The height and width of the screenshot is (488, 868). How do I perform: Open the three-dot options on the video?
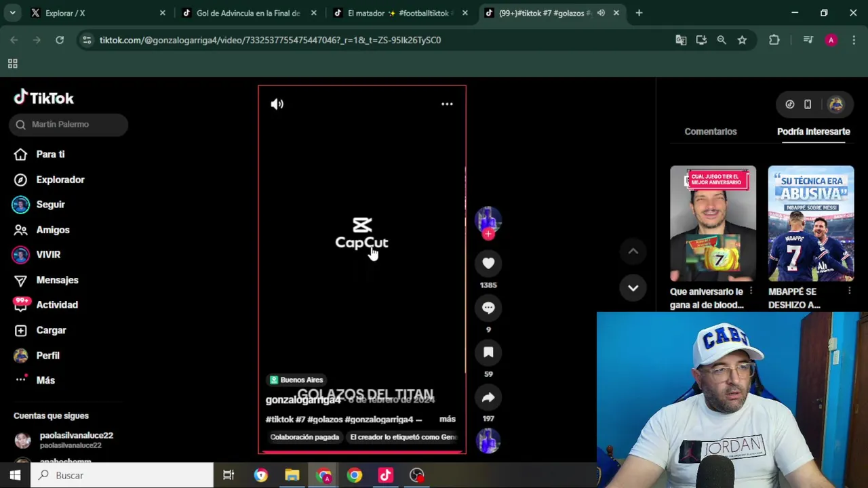[x=447, y=104]
